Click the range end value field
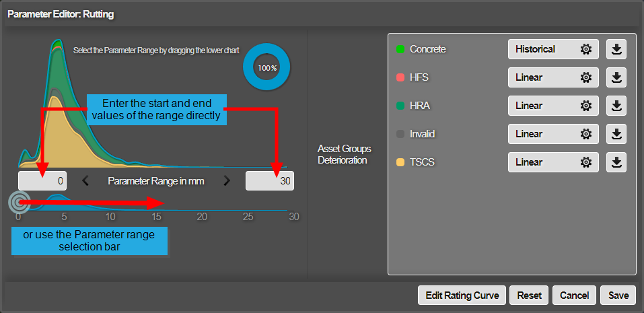 (269, 180)
